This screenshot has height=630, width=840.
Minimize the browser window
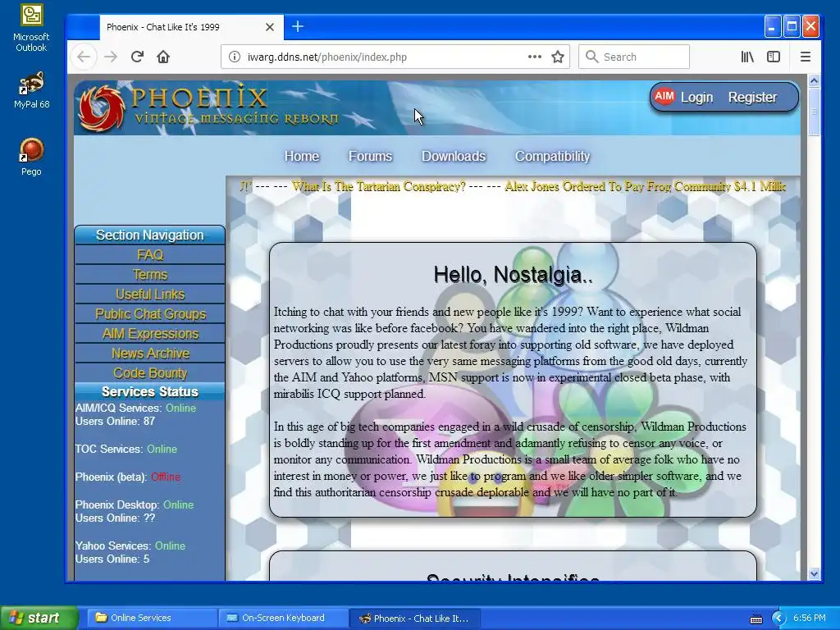click(x=772, y=26)
